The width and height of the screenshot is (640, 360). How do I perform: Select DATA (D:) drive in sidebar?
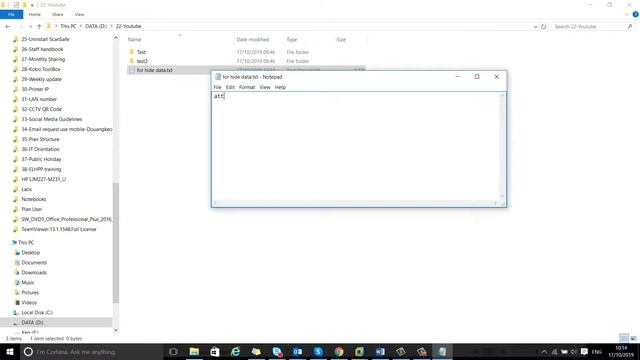point(32,322)
